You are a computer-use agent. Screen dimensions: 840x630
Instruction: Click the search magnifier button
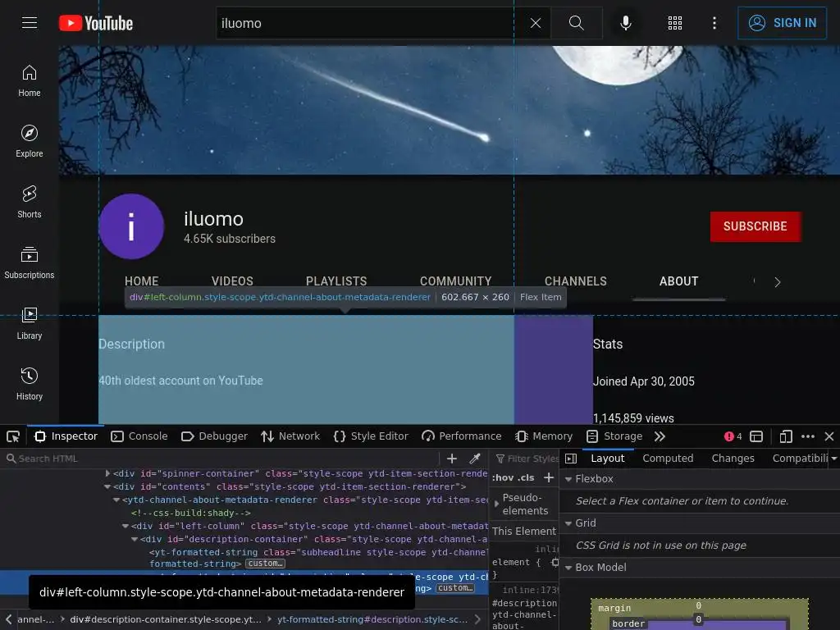coord(577,23)
